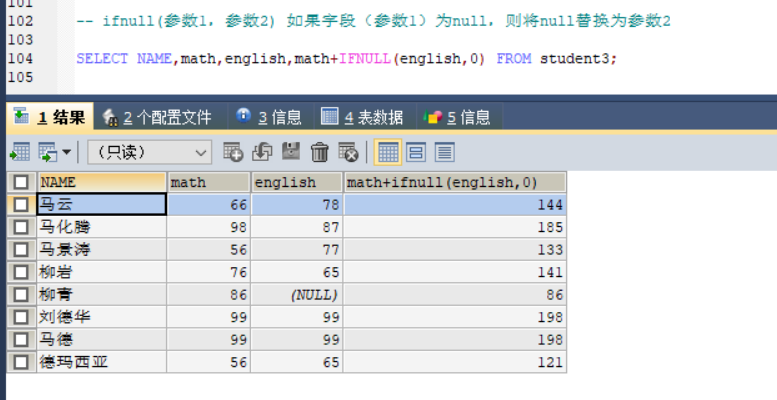Check the row checkbox for 马化腾

tap(21, 227)
